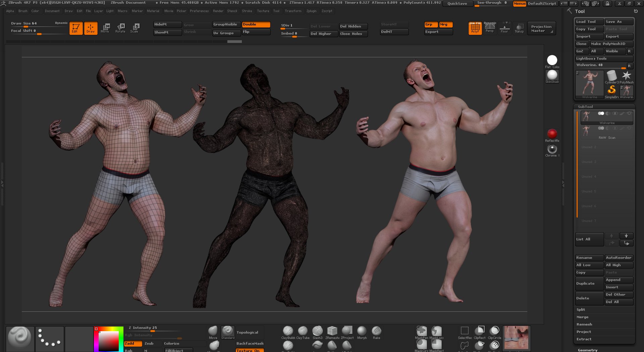Open the Material menu

153,11
